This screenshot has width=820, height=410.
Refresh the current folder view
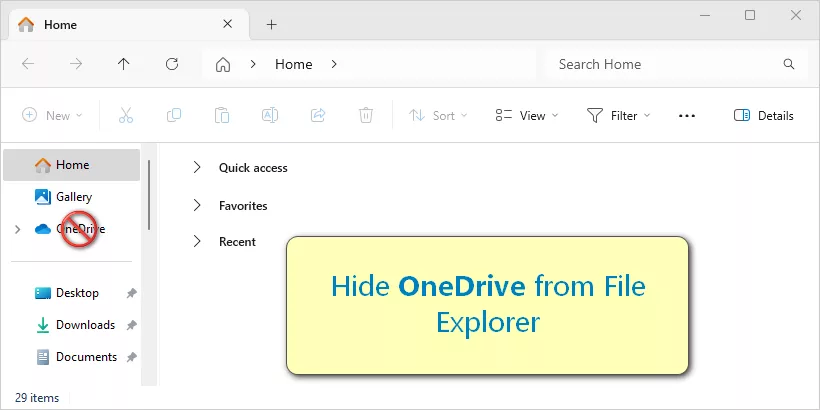(172, 64)
